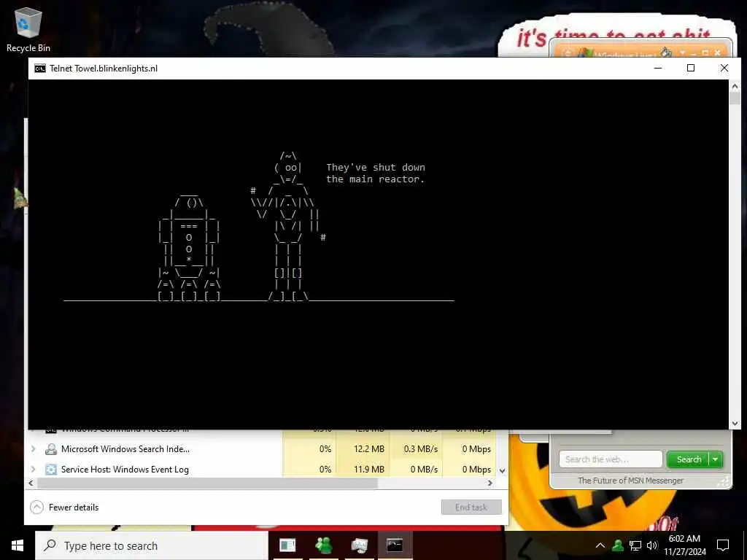Open MSN Messenger from the taskbar

coord(323,545)
